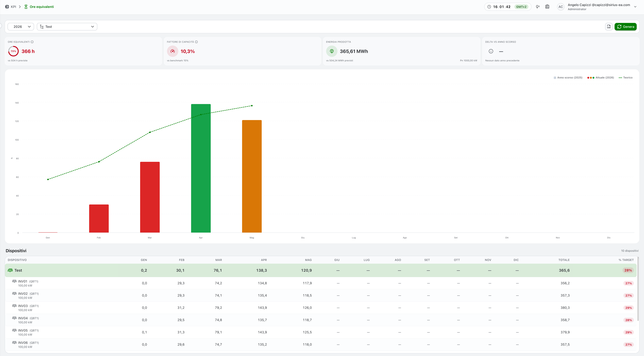Click the Delta vs Anno Scorso info icon

pos(491,51)
